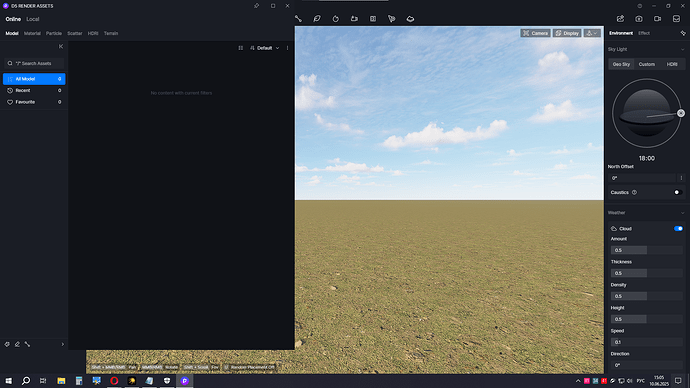
Task: Collapse the asset sidebar panel
Action: pos(61,47)
